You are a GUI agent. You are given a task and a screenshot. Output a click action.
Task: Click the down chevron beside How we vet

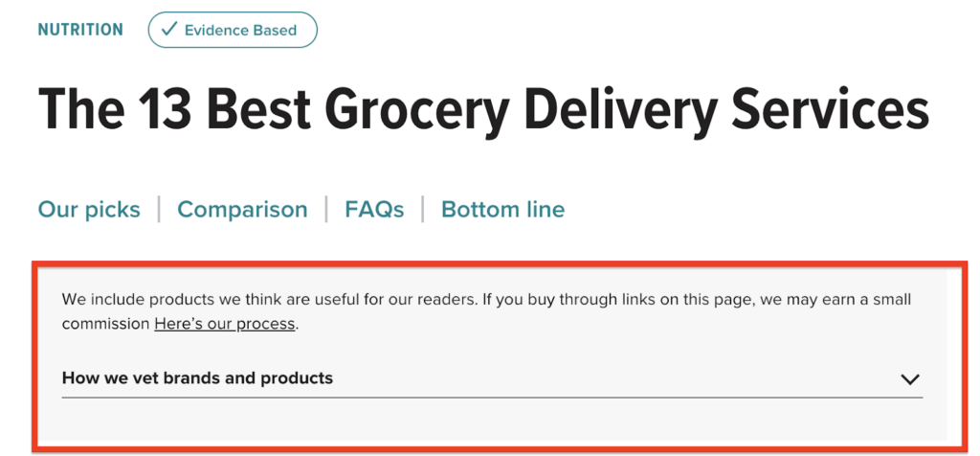[x=910, y=379]
